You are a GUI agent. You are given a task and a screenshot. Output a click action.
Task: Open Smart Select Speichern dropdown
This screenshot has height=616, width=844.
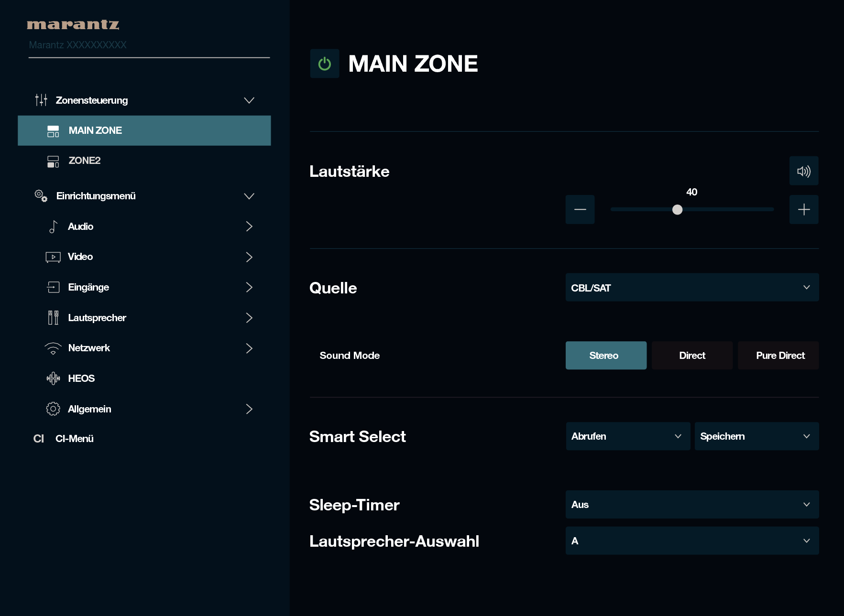point(756,436)
